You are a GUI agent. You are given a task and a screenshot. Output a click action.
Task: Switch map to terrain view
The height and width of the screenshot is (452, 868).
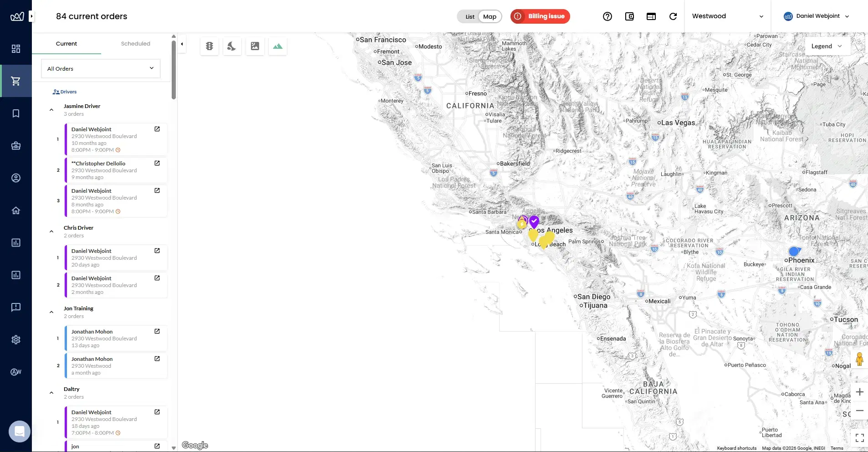pos(278,46)
